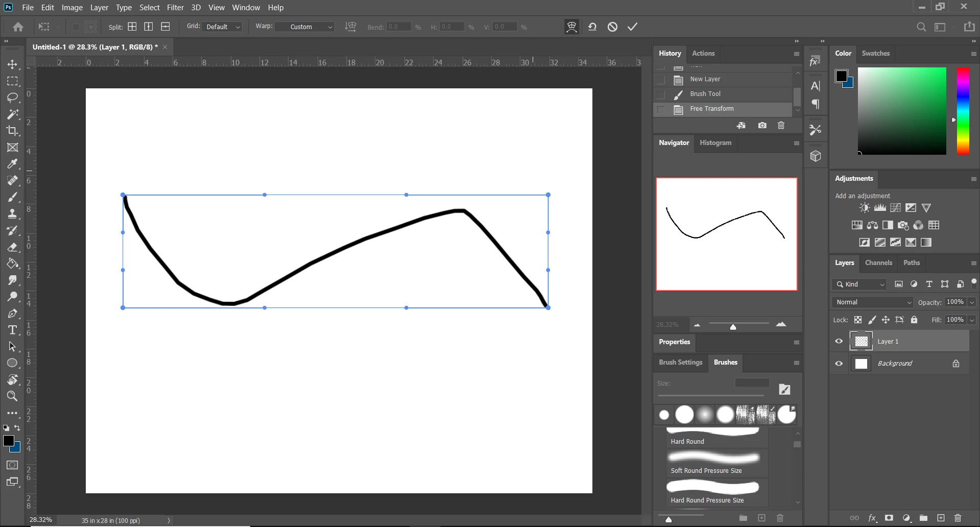The height and width of the screenshot is (527, 980).
Task: Open the layer styles fx button
Action: 872,518
